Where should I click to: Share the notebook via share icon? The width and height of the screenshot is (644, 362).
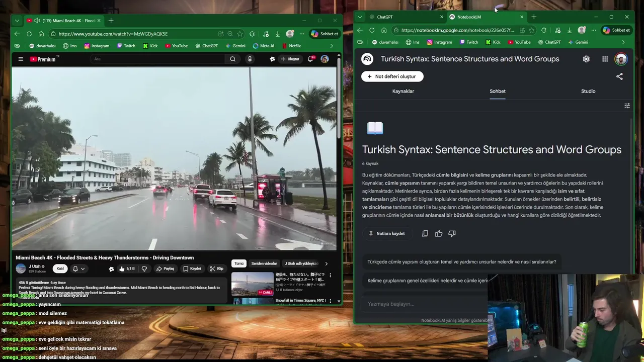[x=619, y=76]
